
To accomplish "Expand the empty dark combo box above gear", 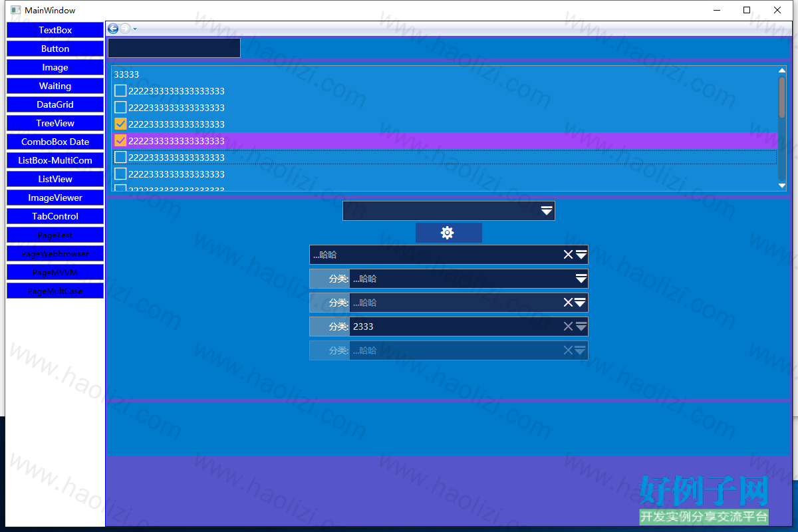I will 547,211.
